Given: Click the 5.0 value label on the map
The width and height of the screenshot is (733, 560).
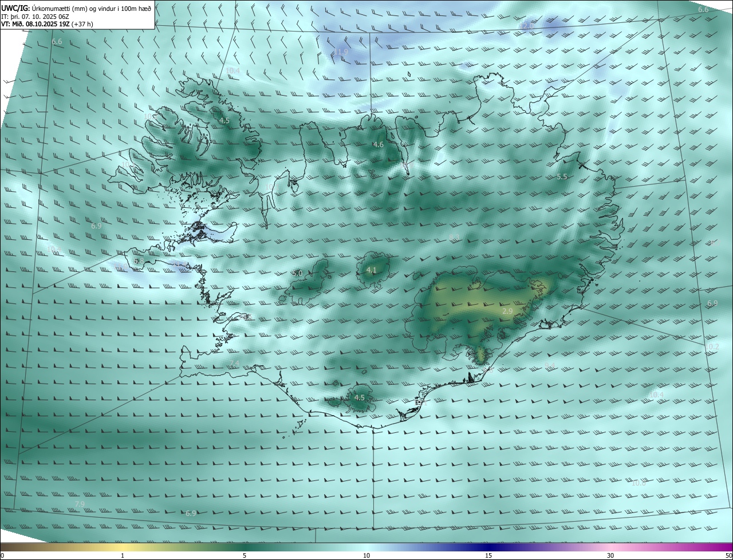Looking at the screenshot, I should pos(297,274).
